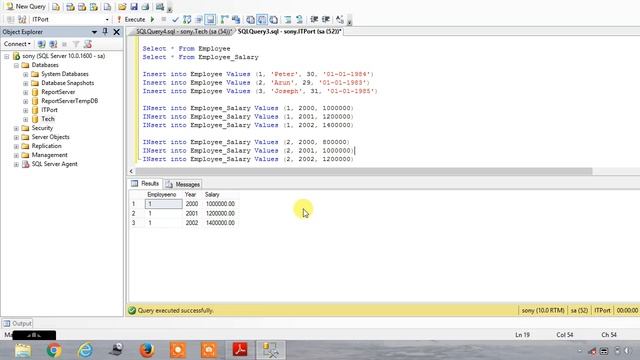The image size is (640, 360).
Task: Click the Change Connection icon beside the ITPort dropdown
Action: [x=22, y=20]
